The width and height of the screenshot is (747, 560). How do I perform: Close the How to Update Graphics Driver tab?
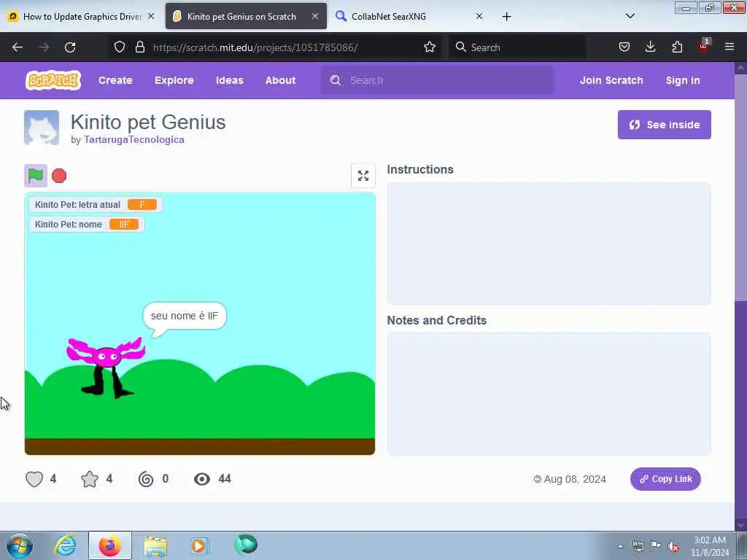(151, 16)
